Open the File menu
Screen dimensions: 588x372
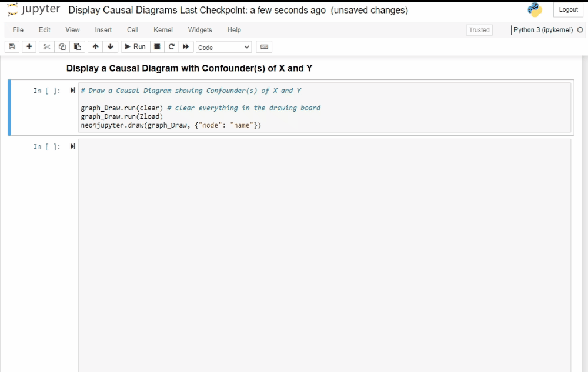(x=18, y=30)
